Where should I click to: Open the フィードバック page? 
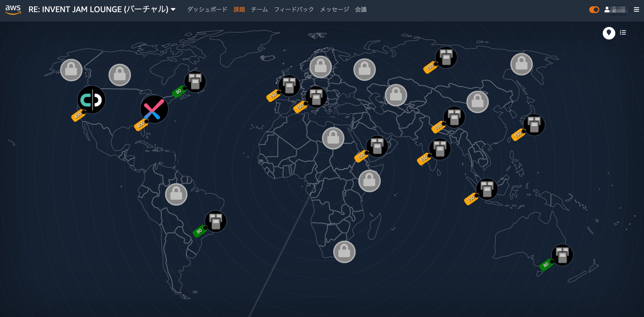294,10
